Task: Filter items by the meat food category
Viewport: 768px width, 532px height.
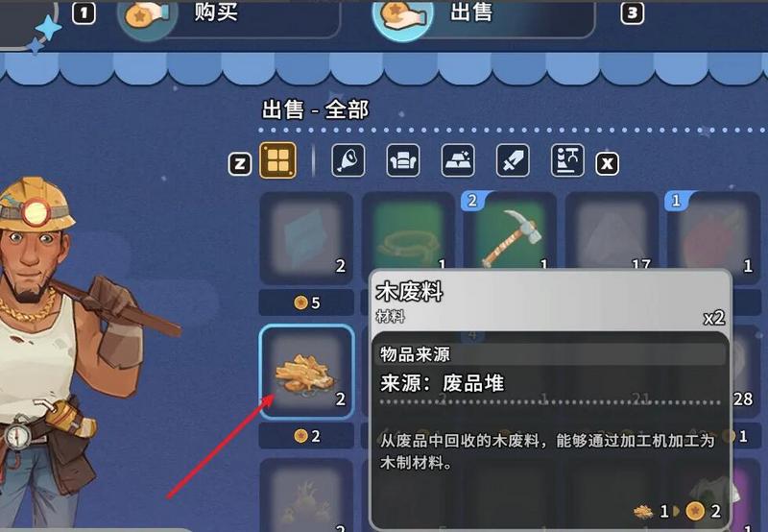Action: coord(348,160)
